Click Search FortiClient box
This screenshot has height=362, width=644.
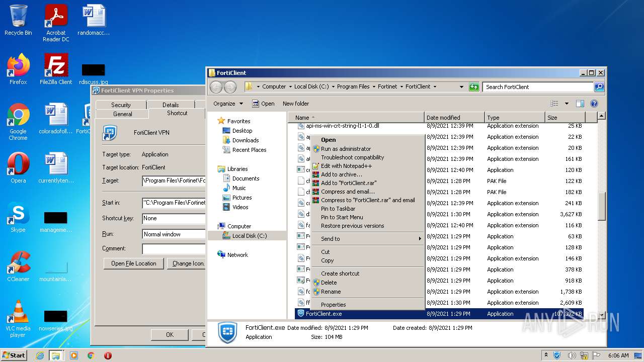pos(537,86)
